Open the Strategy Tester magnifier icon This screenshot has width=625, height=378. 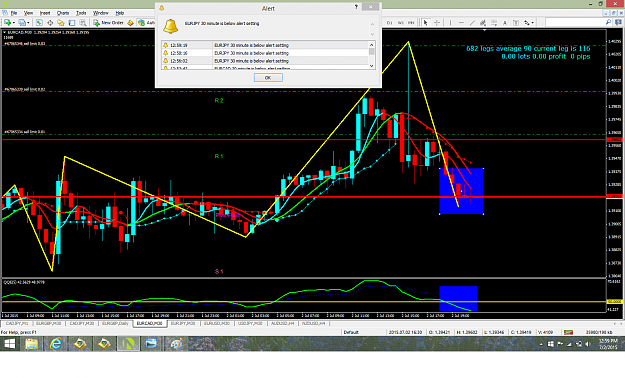[x=83, y=23]
